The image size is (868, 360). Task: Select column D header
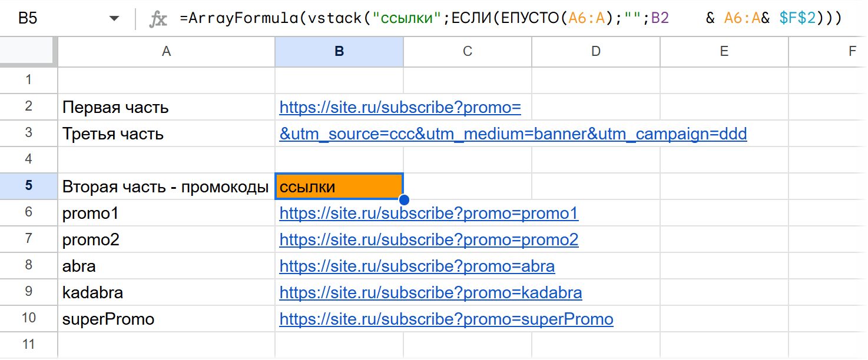coord(595,52)
